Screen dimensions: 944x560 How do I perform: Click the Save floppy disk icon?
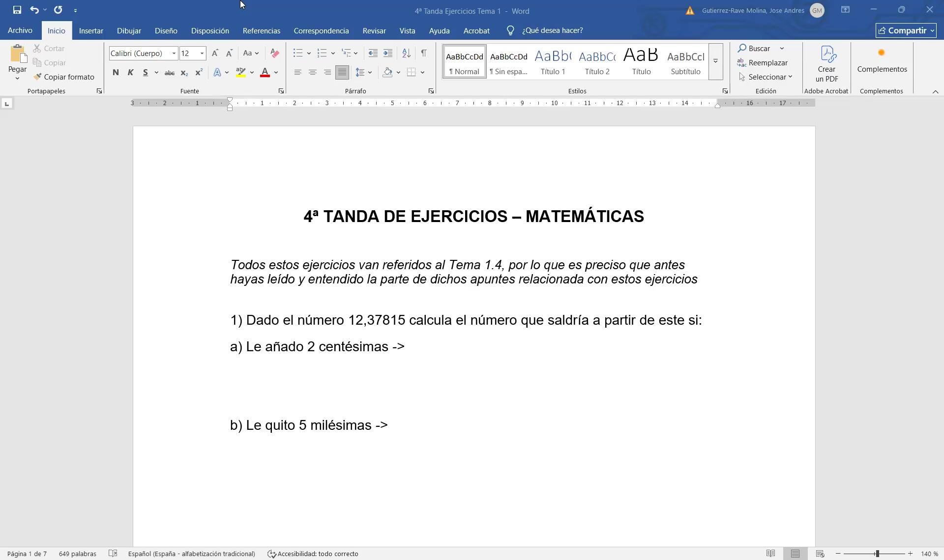pos(17,10)
